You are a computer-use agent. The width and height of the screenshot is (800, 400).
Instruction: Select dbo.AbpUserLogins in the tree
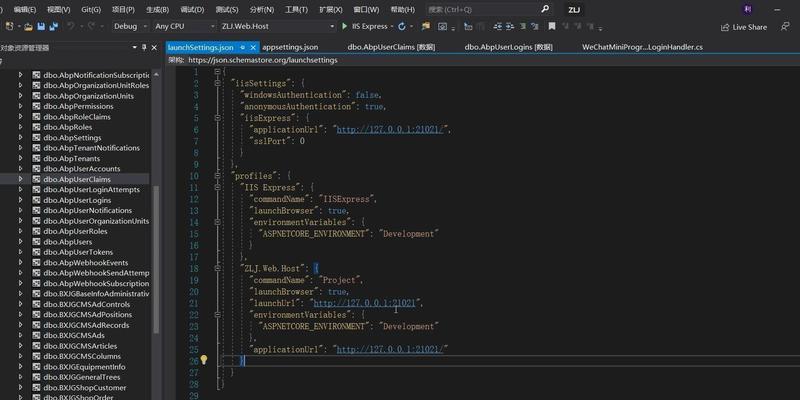(x=77, y=200)
